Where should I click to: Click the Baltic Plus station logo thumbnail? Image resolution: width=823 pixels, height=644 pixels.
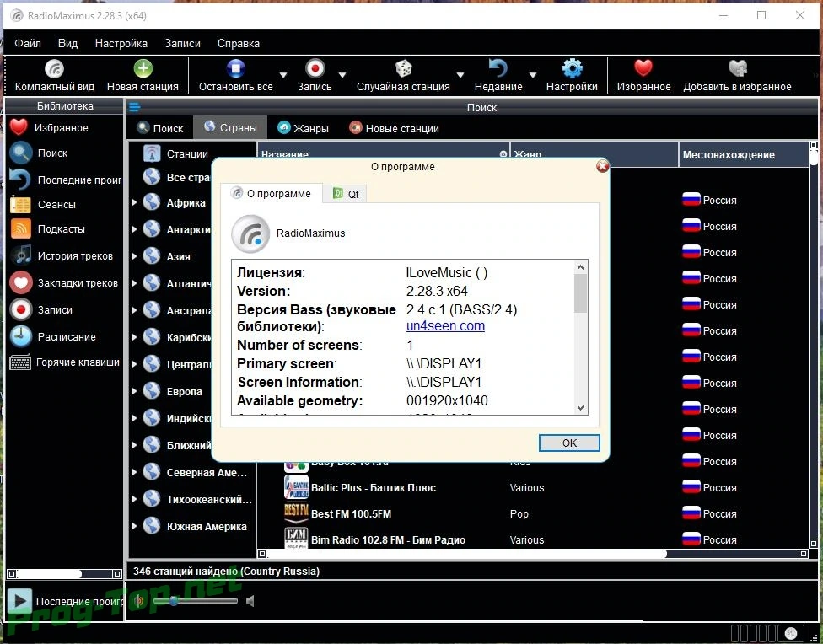click(296, 487)
